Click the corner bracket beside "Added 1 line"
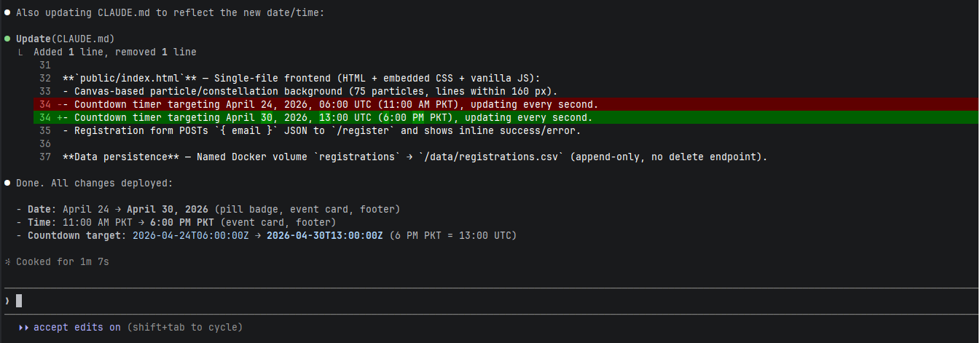Screen dimensions: 980x343 (x=22, y=52)
